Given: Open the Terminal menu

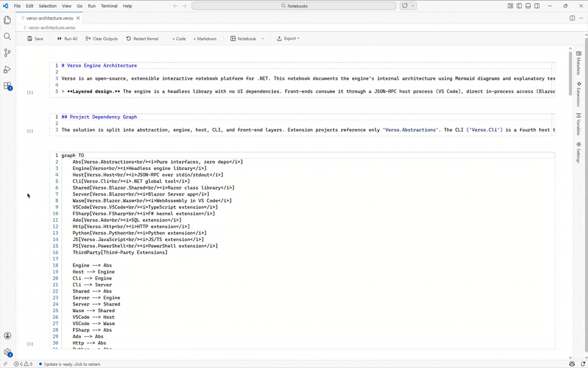Looking at the screenshot, I should pos(109,6).
